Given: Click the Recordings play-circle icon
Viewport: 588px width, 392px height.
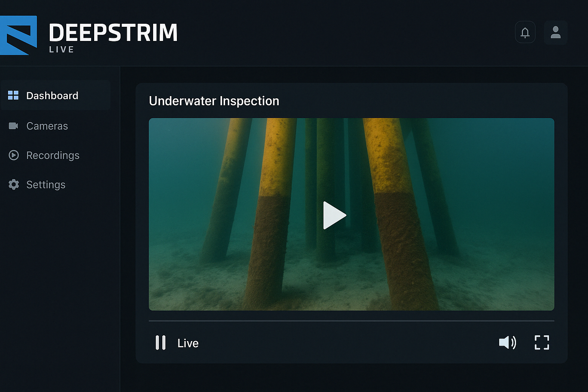Looking at the screenshot, I should 13,155.
